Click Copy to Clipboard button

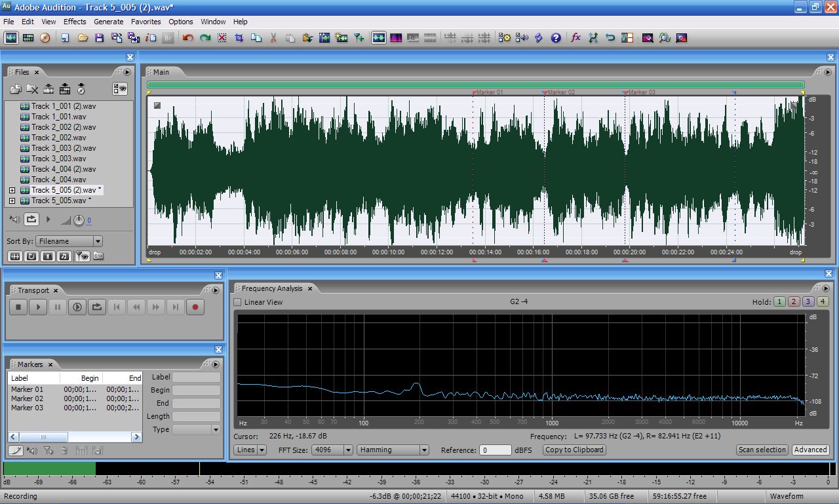[x=575, y=450]
